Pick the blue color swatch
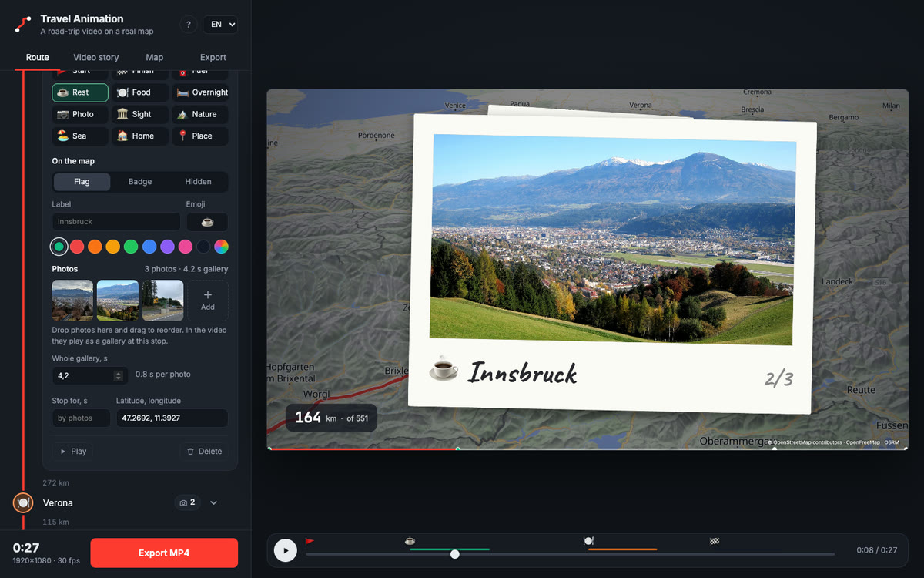 (x=149, y=247)
